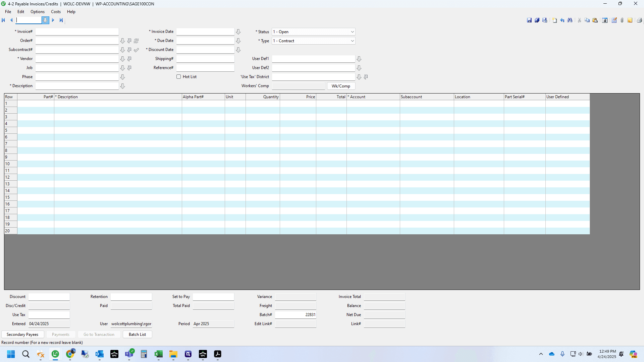The width and height of the screenshot is (644, 362).
Task: Print using the printer icon
Action: click(639, 20)
